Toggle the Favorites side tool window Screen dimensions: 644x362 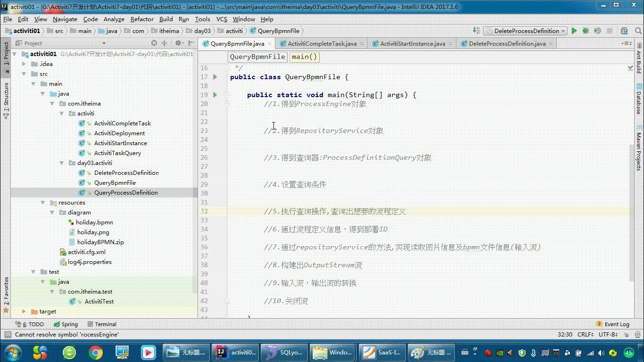click(x=6, y=295)
